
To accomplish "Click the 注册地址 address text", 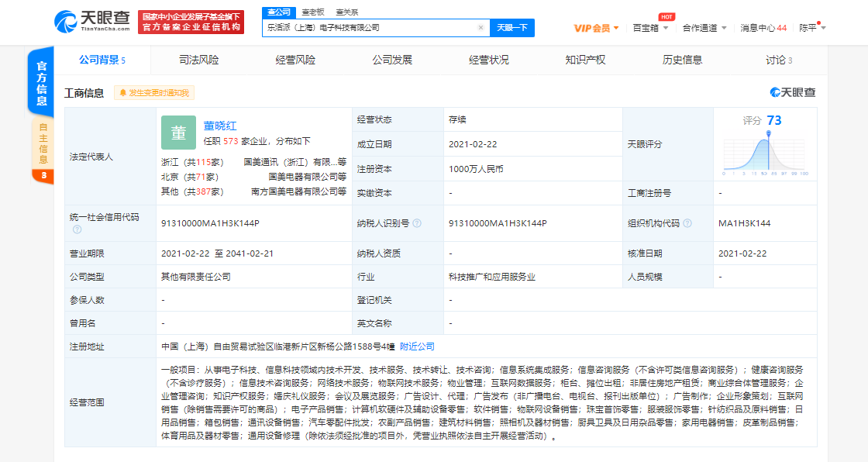I will [278, 346].
